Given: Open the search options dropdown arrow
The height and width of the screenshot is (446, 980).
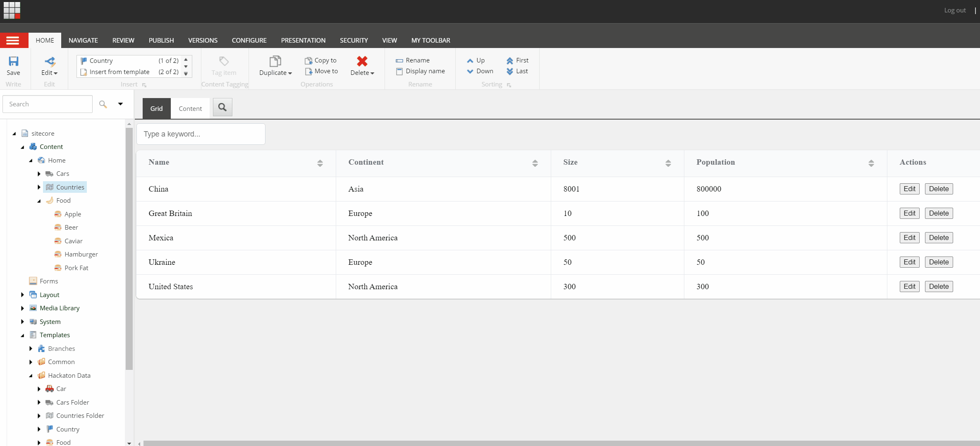Looking at the screenshot, I should tap(120, 104).
